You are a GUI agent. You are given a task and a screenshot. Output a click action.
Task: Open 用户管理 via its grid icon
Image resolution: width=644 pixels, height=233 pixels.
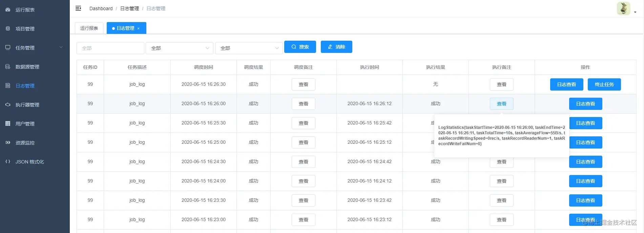point(8,123)
